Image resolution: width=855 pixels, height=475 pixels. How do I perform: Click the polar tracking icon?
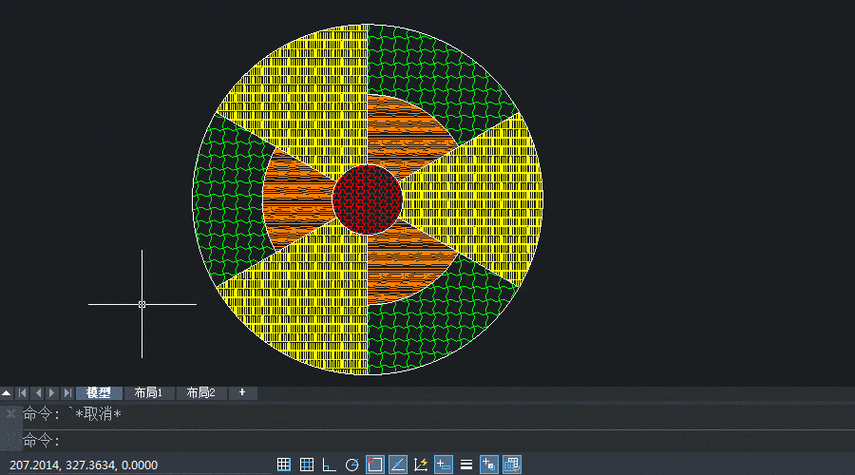point(352,464)
